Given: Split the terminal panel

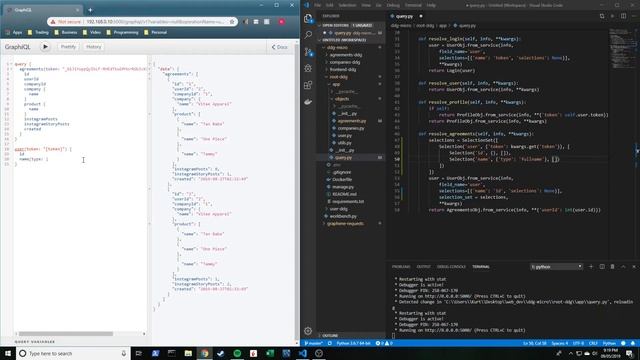Looking at the screenshot, I should click(602, 267).
